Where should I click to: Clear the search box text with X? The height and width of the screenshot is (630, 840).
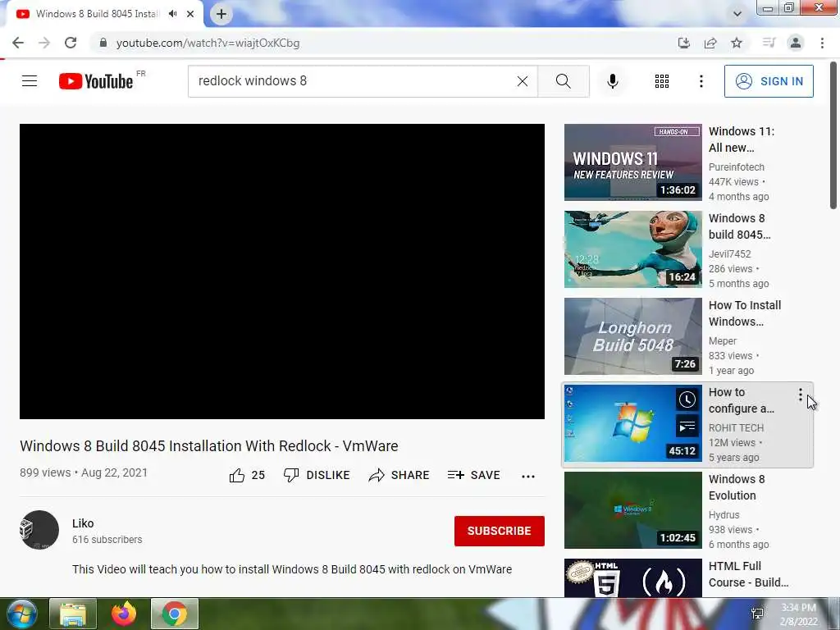click(523, 81)
